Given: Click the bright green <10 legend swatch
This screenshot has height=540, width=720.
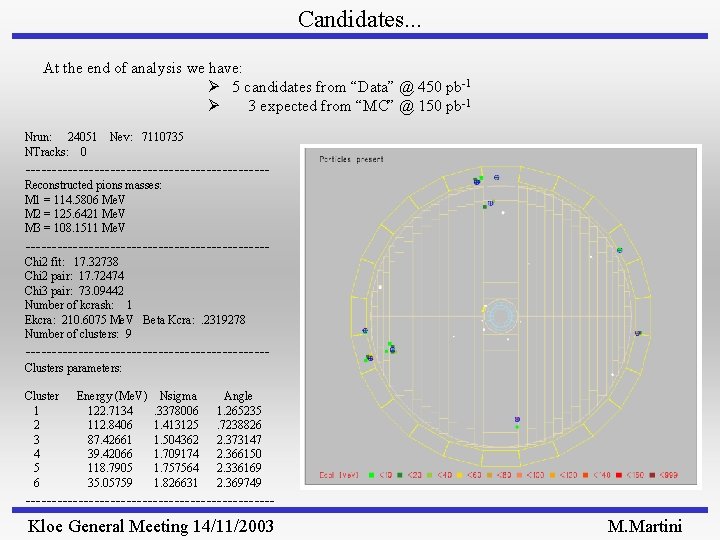Looking at the screenshot, I should coord(371,475).
